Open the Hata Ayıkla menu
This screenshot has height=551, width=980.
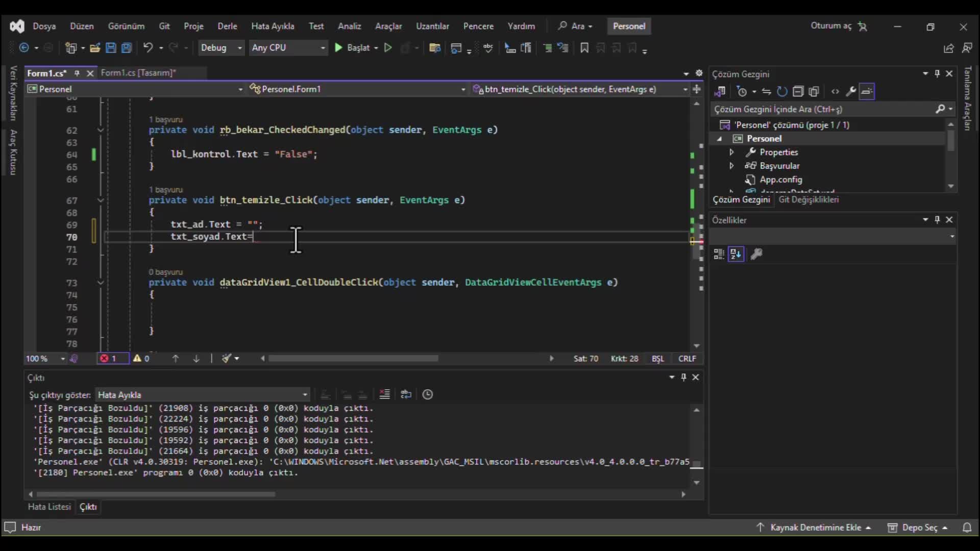coord(273,26)
